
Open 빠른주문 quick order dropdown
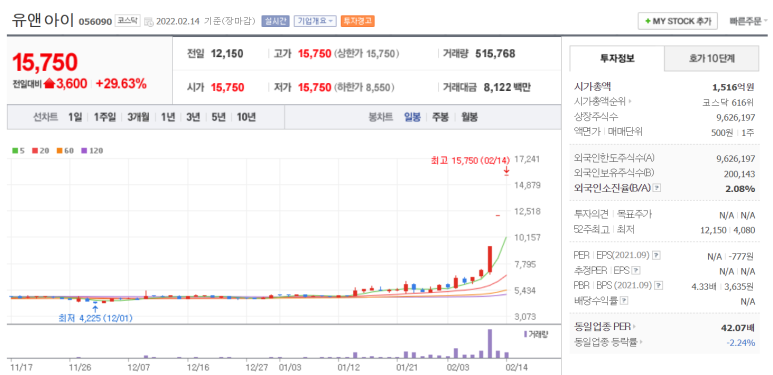(x=748, y=22)
